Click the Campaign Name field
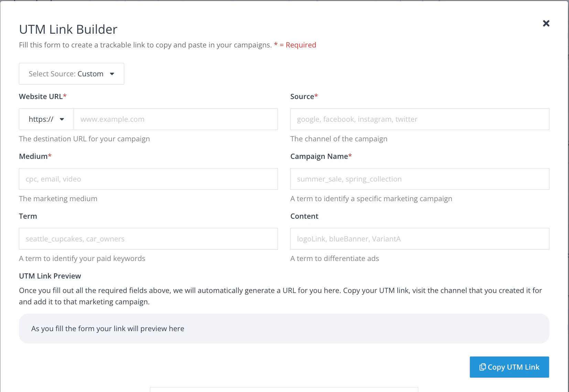 (420, 179)
